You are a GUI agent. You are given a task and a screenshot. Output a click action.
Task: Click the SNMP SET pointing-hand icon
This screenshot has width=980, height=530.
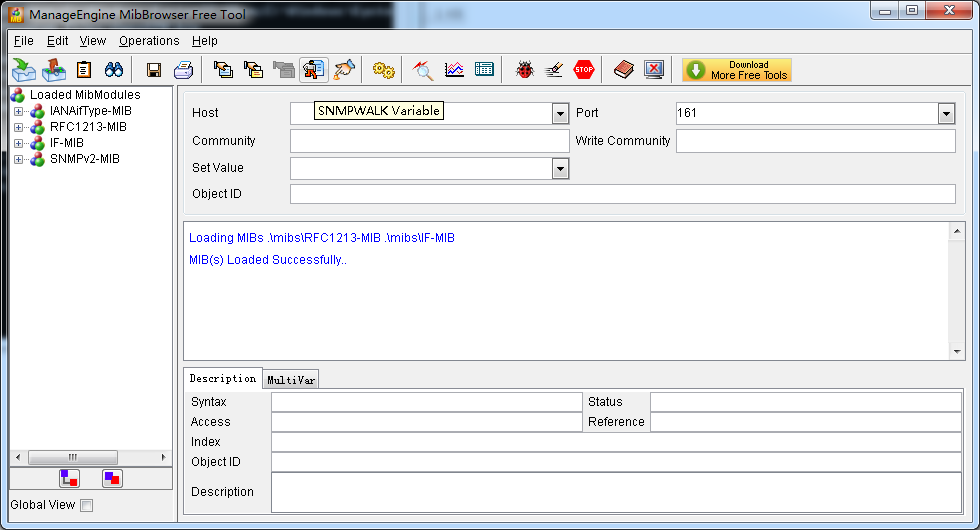(344, 69)
